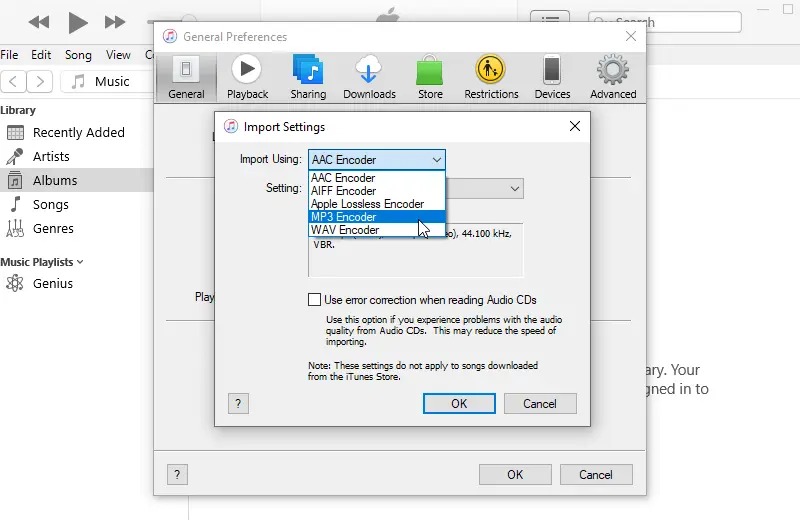Open the Music media picker
The height and width of the screenshot is (520, 800).
107,81
